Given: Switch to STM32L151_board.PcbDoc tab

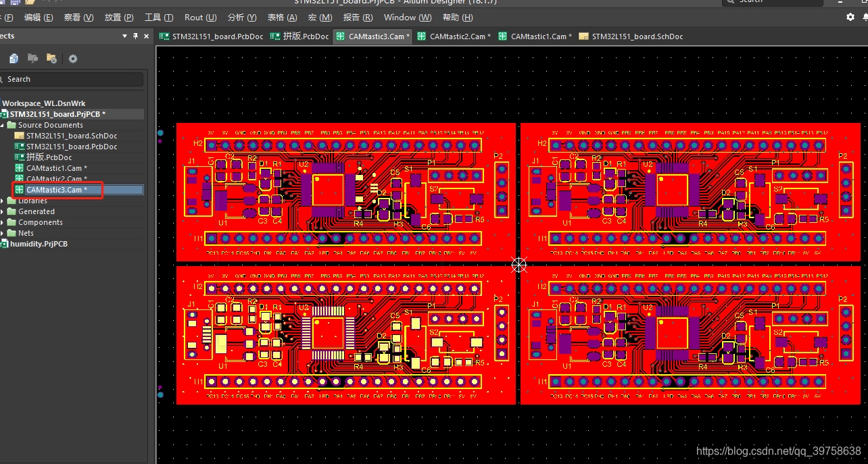Looking at the screenshot, I should click(211, 36).
